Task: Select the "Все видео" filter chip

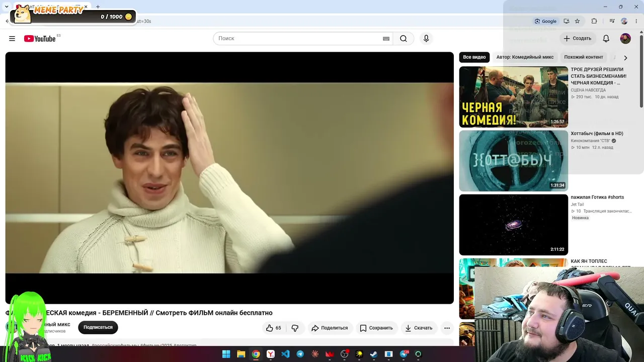Action: point(474,57)
